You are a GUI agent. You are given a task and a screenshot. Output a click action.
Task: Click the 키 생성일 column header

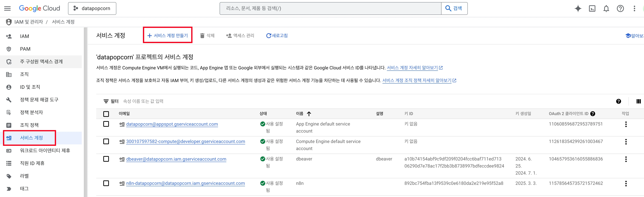tap(523, 114)
